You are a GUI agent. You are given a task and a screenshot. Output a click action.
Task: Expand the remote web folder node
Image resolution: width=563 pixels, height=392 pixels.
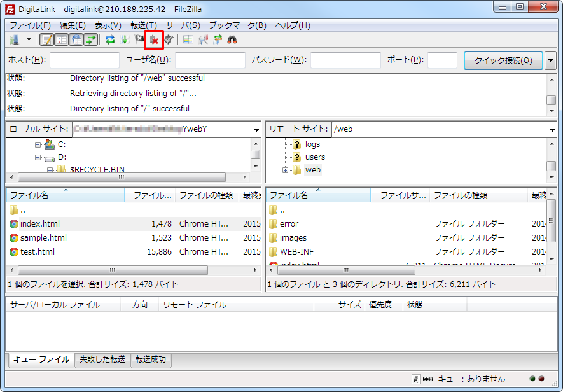tap(285, 170)
